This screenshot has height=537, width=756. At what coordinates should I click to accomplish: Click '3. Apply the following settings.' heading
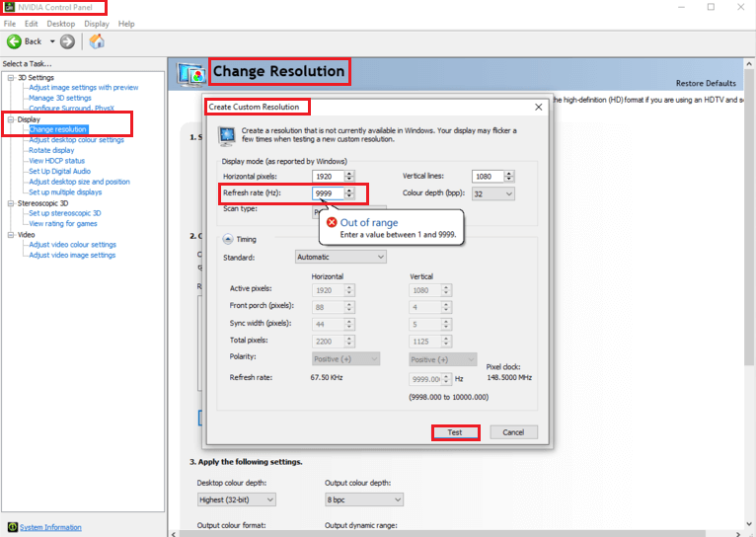(x=246, y=462)
